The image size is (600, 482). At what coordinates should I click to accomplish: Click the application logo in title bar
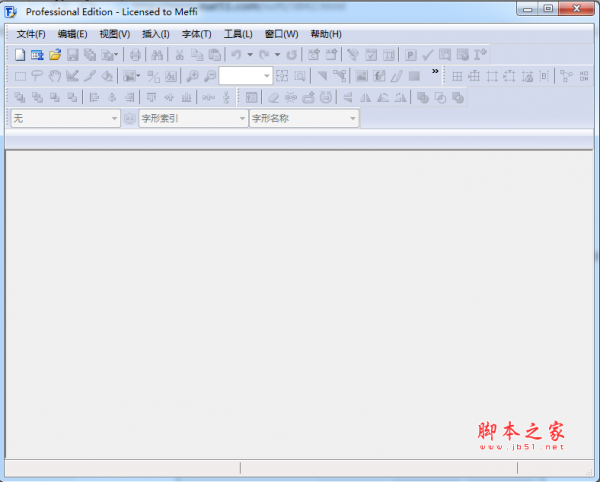pos(11,12)
